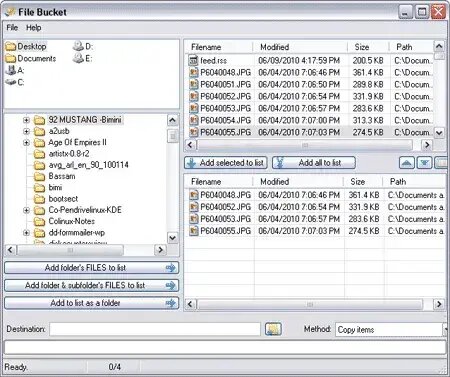Viewport: 450px width, 377px height.
Task: Select the Bassam folder
Action: click(62, 176)
